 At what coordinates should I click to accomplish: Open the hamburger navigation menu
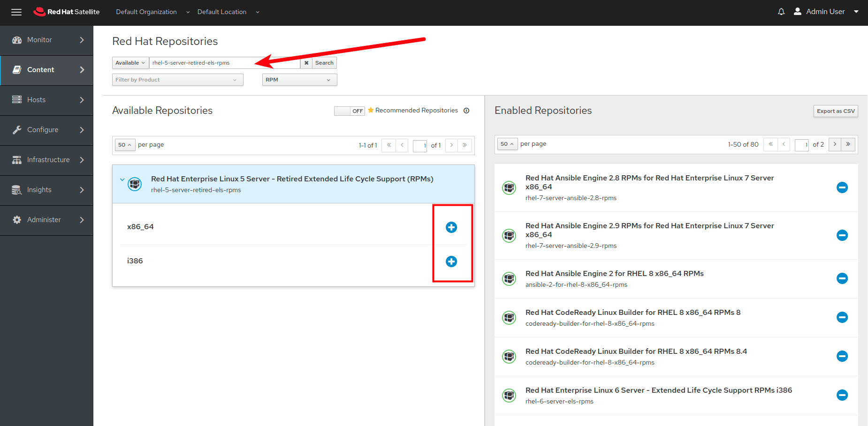tap(16, 12)
